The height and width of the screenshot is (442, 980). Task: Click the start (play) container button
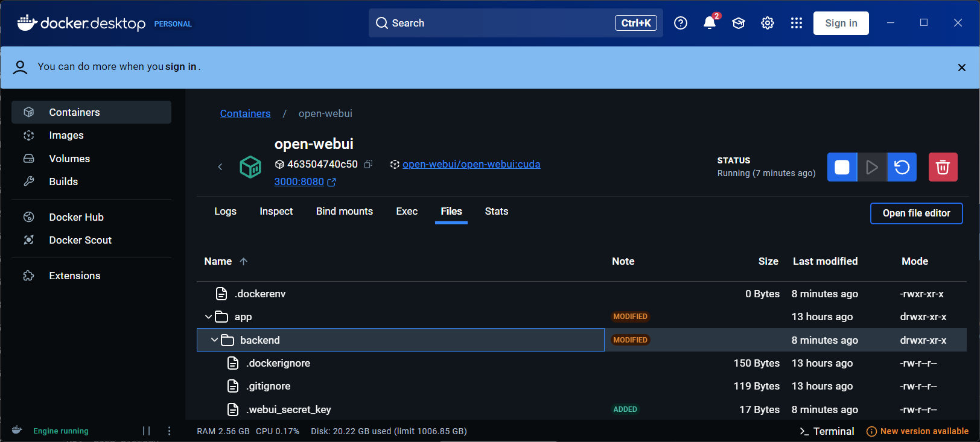coord(872,167)
